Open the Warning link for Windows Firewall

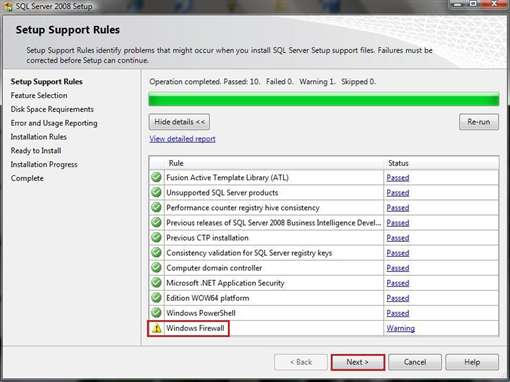[x=401, y=328]
